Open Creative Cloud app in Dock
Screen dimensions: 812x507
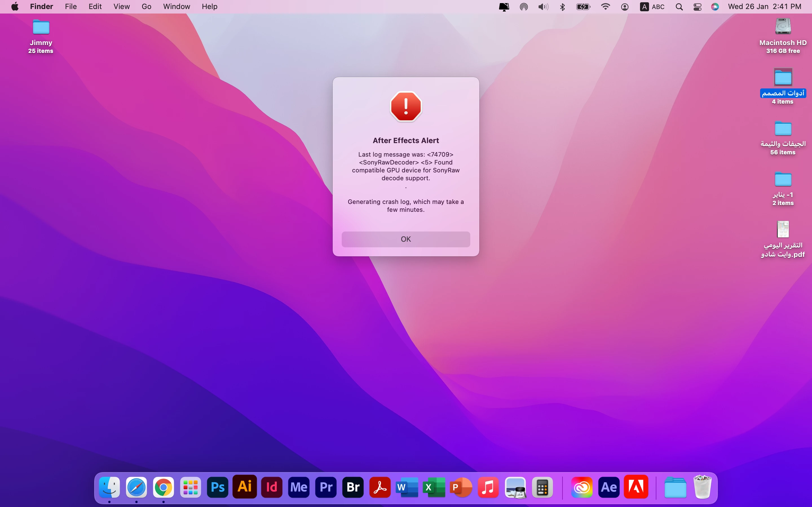click(x=581, y=487)
